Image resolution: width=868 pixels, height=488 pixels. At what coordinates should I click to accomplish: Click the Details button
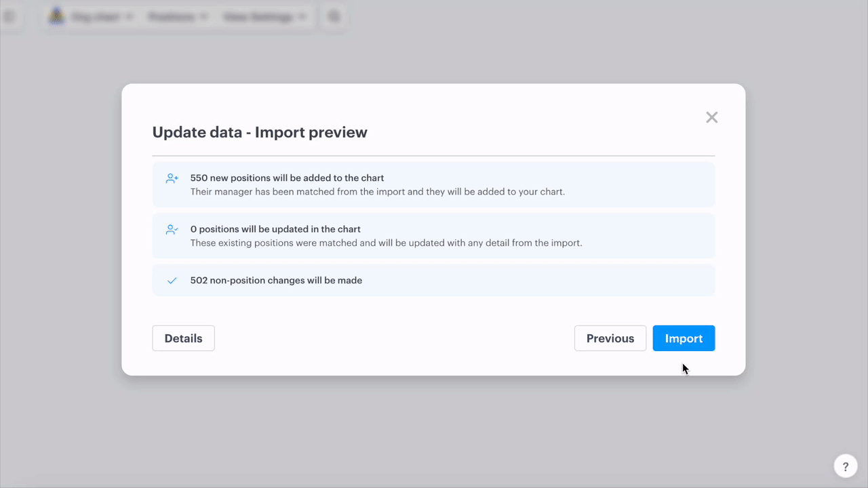tap(183, 338)
